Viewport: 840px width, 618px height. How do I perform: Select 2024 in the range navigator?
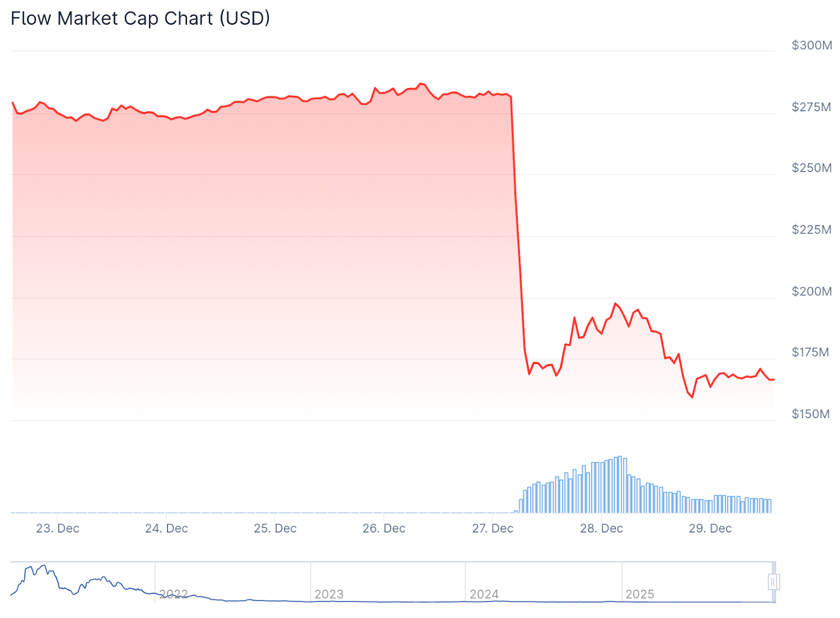click(x=484, y=594)
